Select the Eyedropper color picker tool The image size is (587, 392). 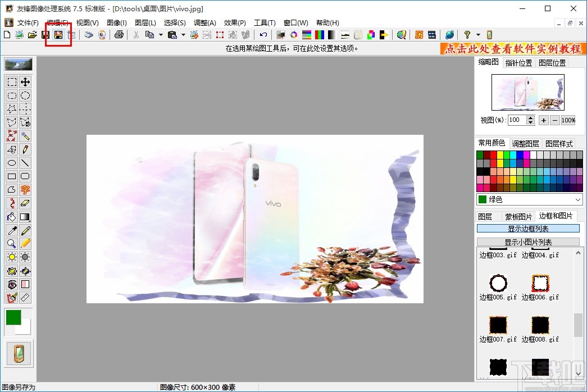[12, 230]
